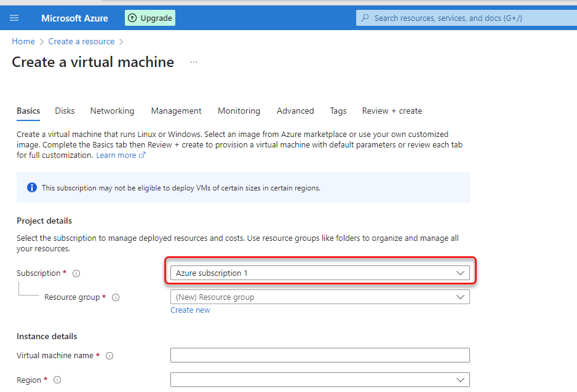Switch to the Management tab
Viewport: 577px width, 392px height.
coord(176,111)
